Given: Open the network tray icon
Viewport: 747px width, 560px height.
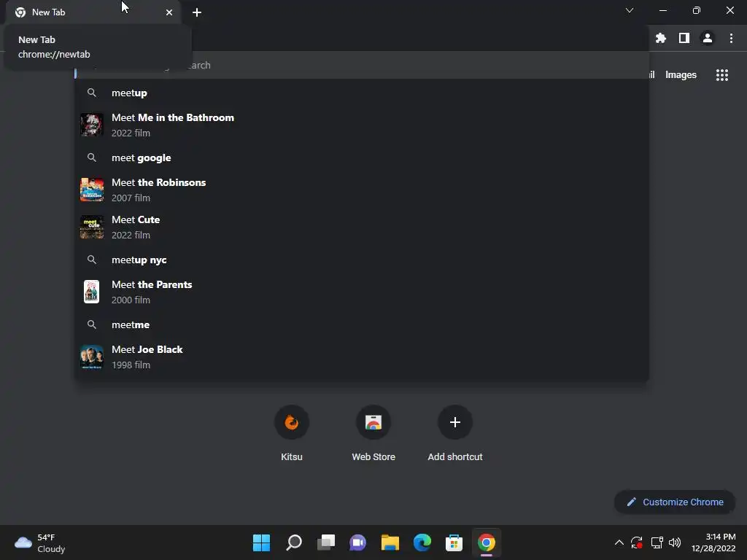Looking at the screenshot, I should [x=657, y=542].
